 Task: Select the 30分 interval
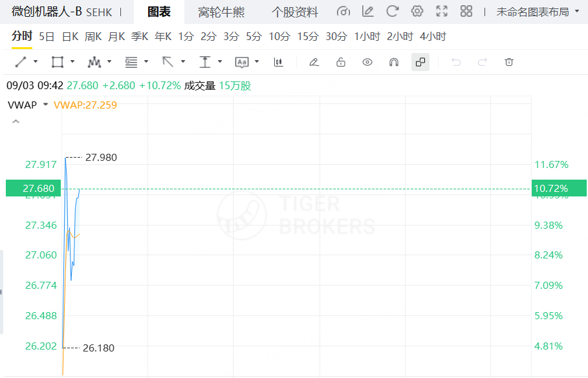[x=336, y=36]
